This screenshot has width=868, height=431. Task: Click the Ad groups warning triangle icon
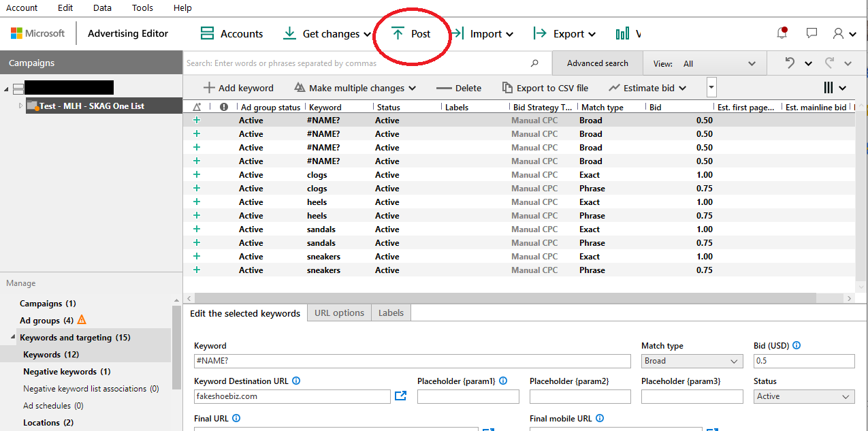click(x=82, y=320)
